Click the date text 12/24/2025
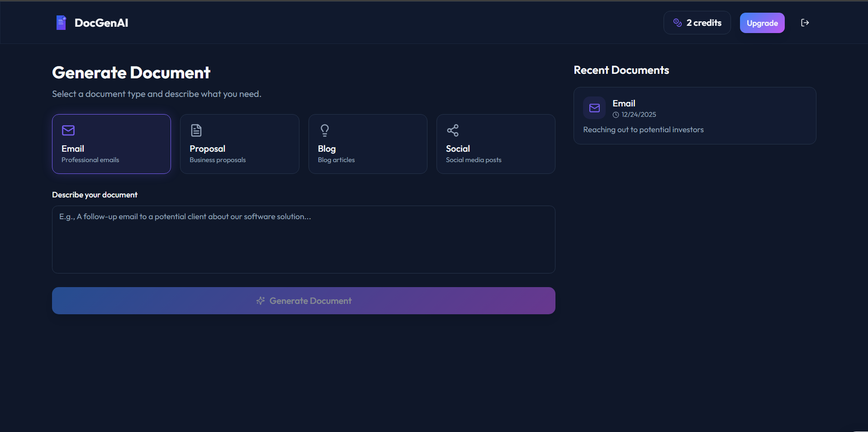This screenshot has height=432, width=868. [x=639, y=115]
